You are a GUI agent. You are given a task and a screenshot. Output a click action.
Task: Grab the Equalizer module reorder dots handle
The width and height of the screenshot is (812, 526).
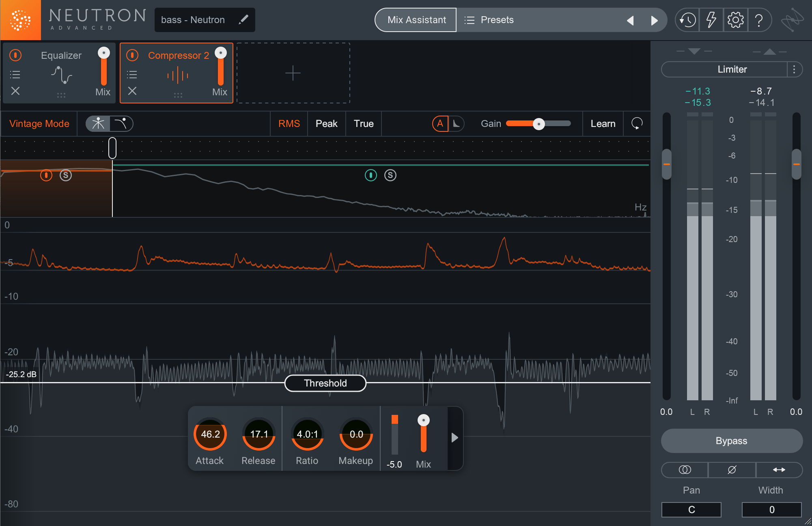[x=61, y=95]
